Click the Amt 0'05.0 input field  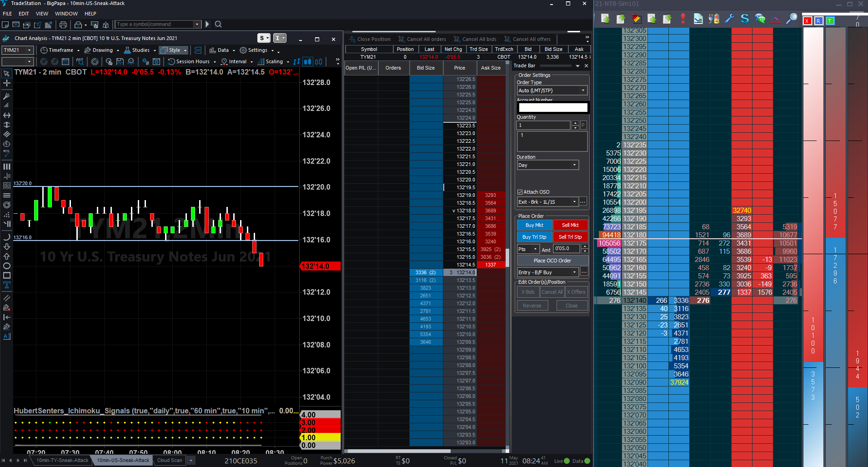tap(567, 249)
